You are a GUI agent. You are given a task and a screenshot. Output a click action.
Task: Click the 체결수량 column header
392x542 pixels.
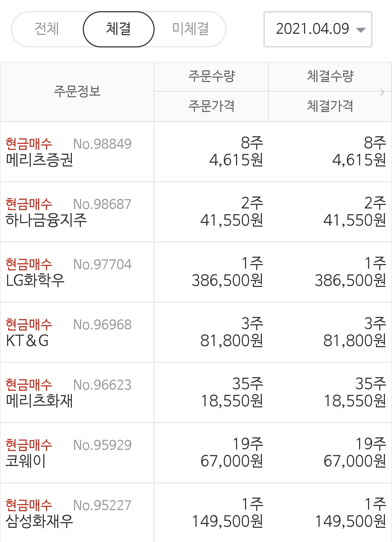[x=330, y=77]
